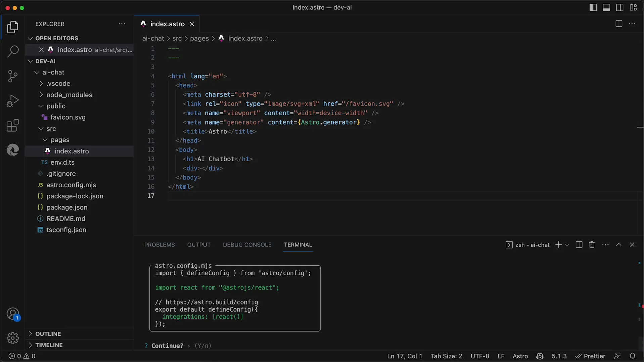Click the pages breadcrumb segment
The height and width of the screenshot is (362, 644).
point(199,39)
